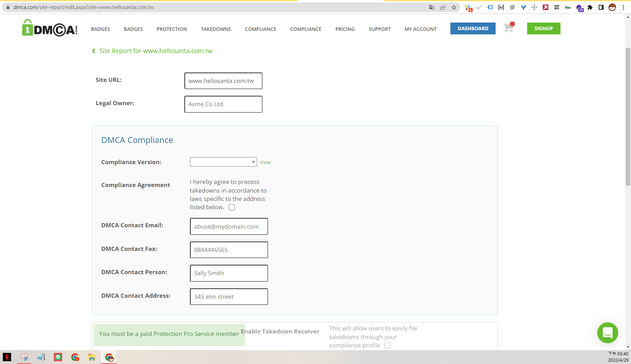Click the View link beside Compliance Version

coord(265,162)
